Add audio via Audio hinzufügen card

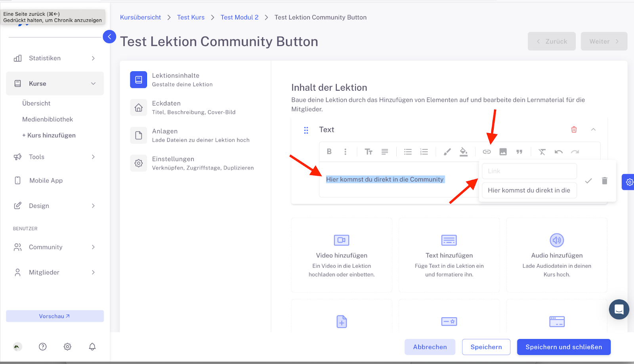click(557, 255)
